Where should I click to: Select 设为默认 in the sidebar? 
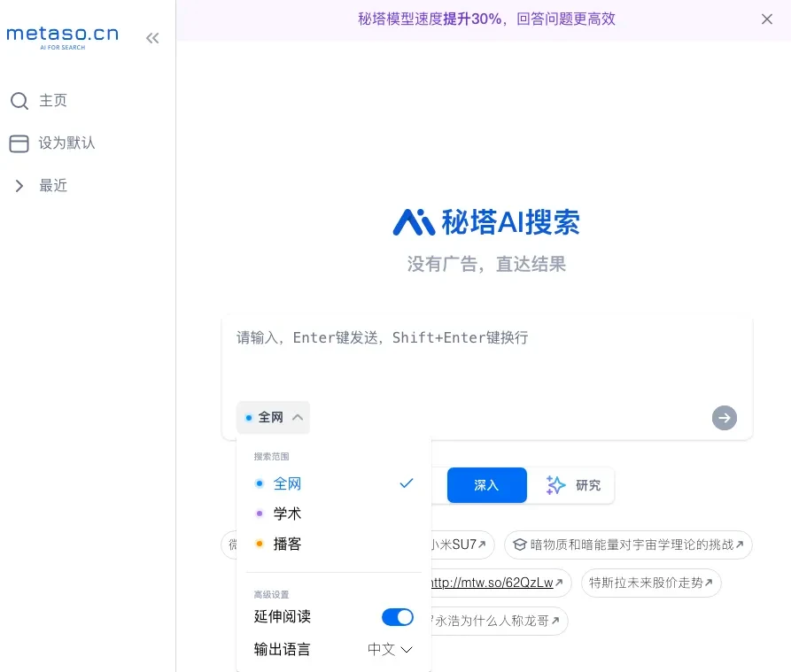pos(66,143)
